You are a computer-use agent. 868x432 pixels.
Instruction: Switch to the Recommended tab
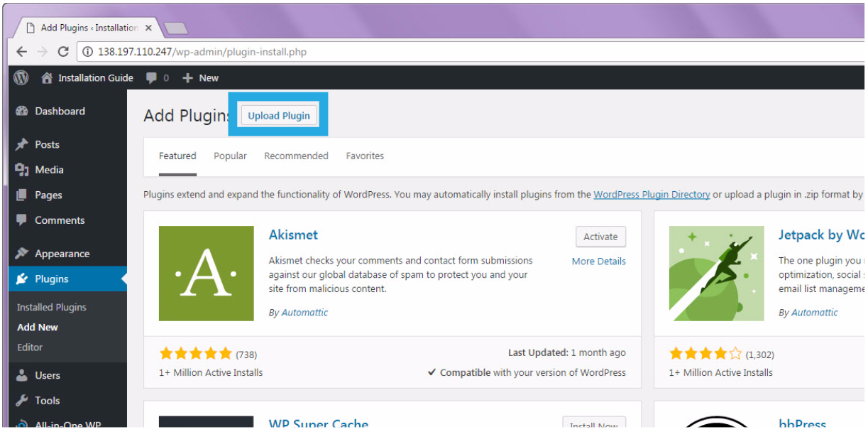[296, 156]
